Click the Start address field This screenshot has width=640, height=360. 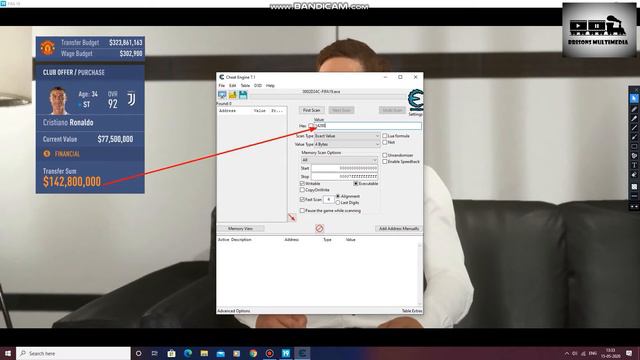(x=344, y=168)
